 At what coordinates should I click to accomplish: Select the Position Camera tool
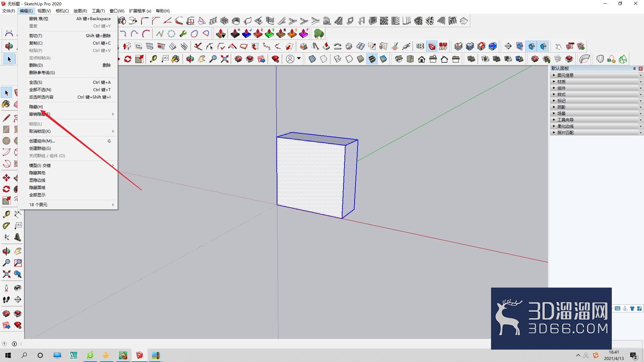pos(6,288)
